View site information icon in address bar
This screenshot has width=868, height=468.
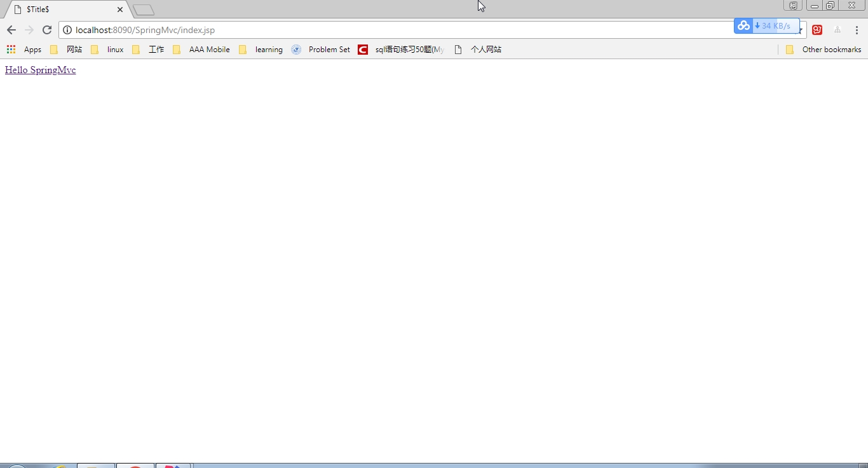[67, 30]
